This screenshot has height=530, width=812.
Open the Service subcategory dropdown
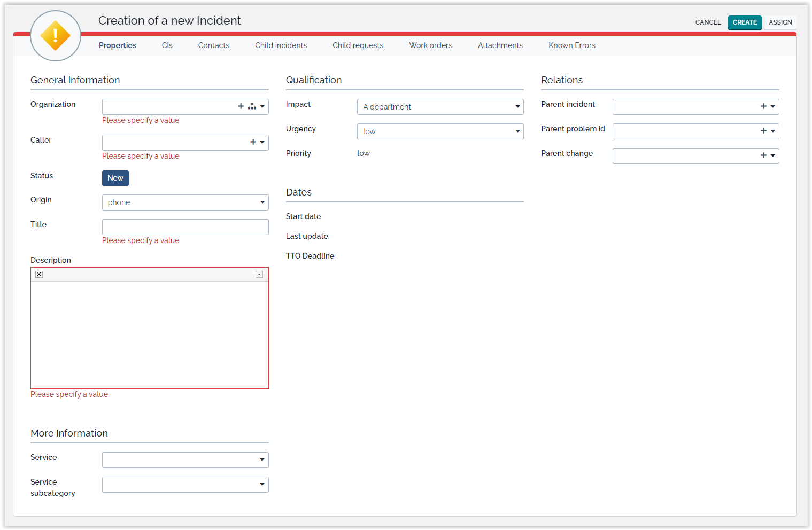(185, 485)
